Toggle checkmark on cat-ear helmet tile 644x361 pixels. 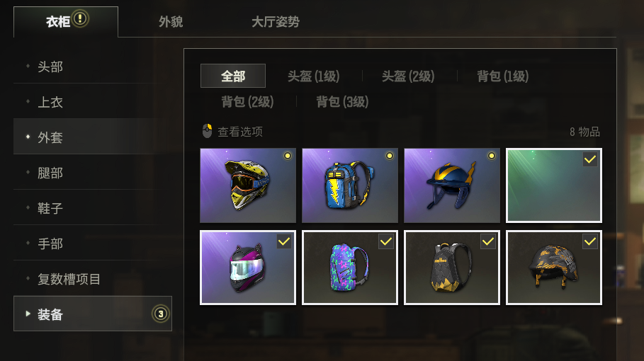click(284, 241)
